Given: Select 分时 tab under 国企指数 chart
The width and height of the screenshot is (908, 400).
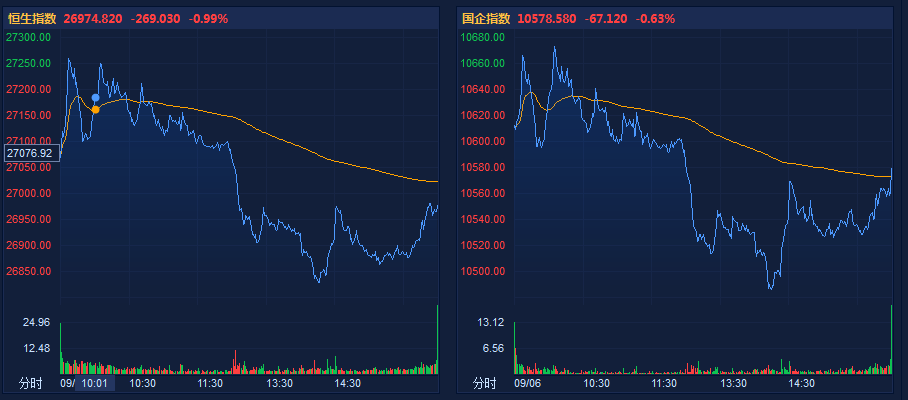Looking at the screenshot, I should coord(484,383).
